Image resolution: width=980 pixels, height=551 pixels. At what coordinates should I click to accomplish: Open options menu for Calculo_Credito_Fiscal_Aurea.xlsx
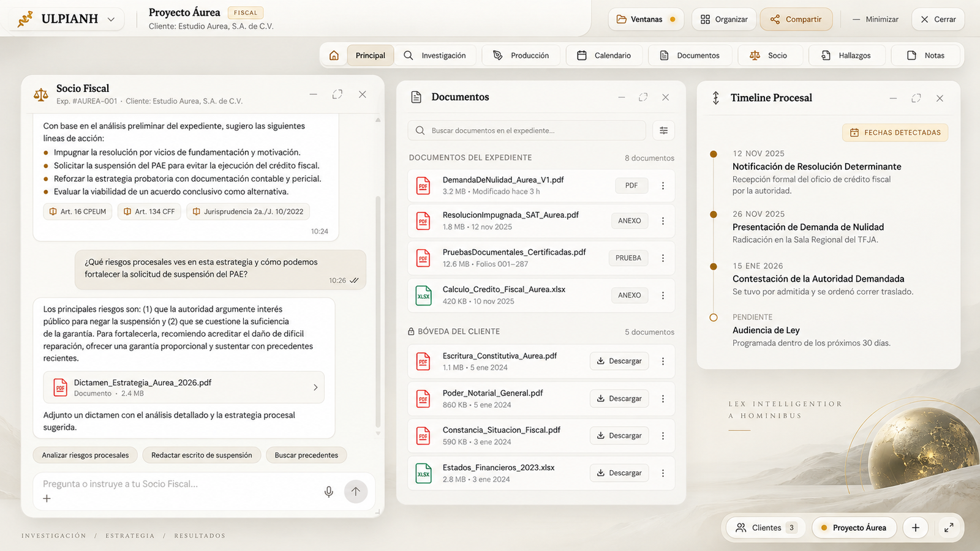[663, 295]
